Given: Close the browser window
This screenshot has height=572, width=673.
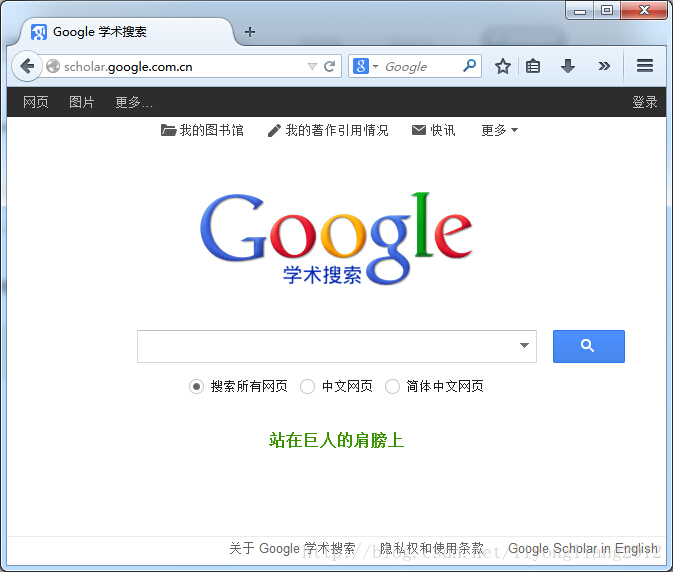Looking at the screenshot, I should 644,10.
